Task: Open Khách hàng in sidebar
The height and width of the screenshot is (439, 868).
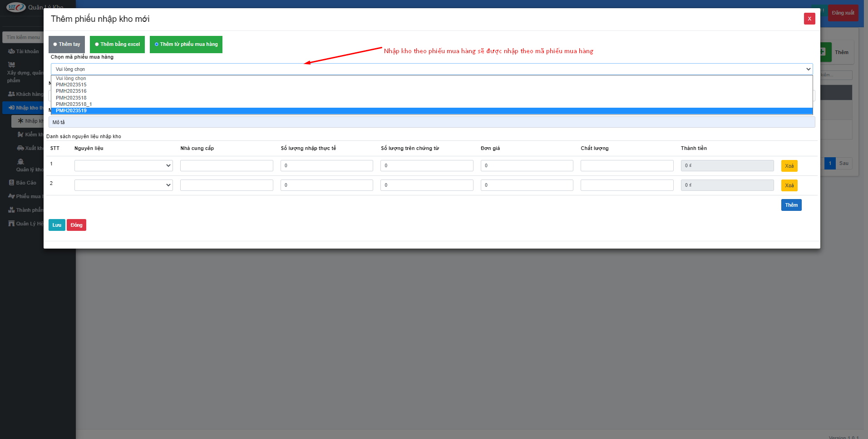Action: (25, 94)
